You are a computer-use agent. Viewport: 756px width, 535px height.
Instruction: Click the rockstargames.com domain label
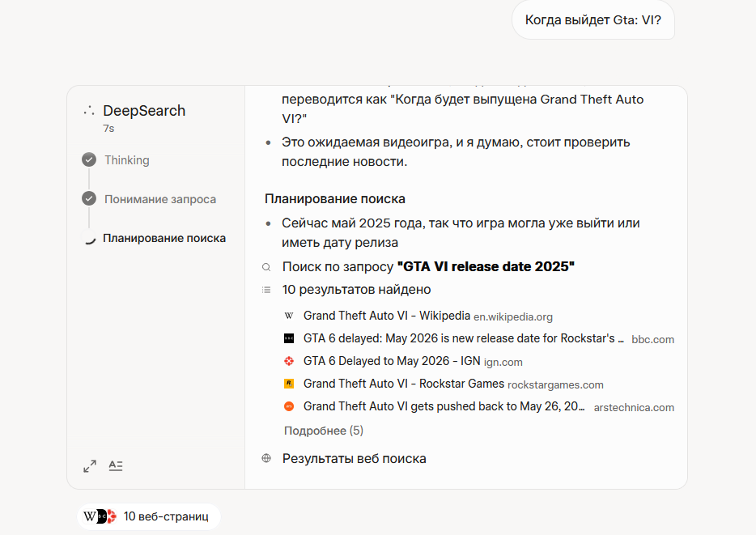[x=555, y=384]
